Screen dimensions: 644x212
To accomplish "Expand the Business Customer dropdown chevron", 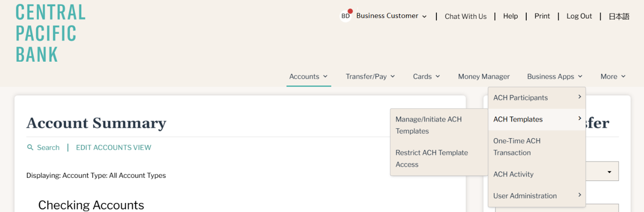I will 425,17.
